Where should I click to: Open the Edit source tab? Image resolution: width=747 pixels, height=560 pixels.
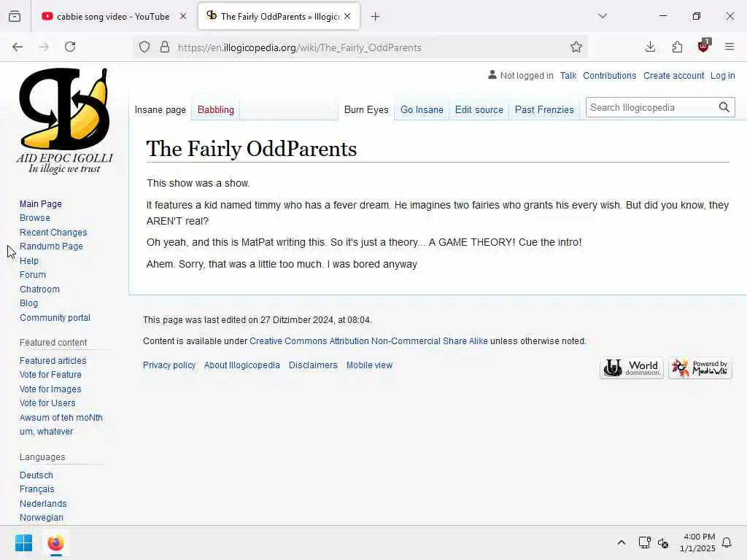point(479,109)
